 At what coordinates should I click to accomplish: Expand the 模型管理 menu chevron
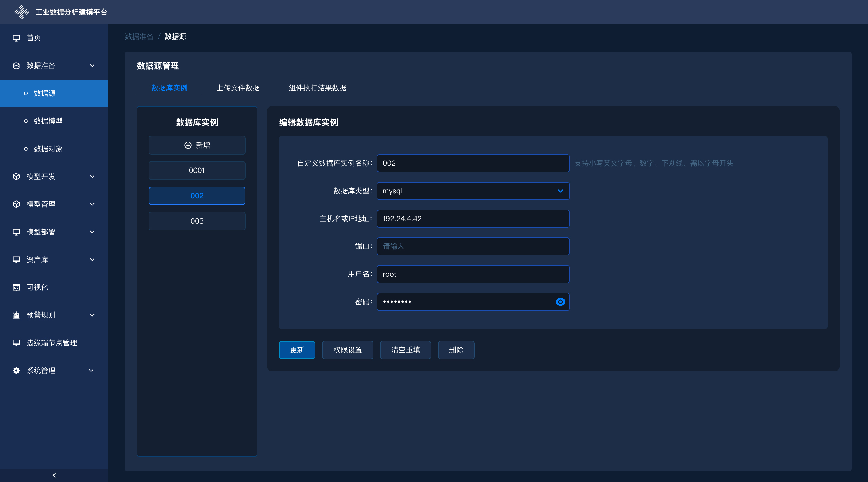click(92, 204)
